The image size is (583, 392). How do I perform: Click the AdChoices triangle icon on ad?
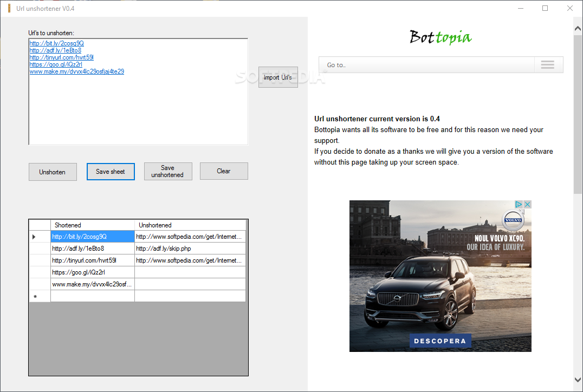click(519, 204)
